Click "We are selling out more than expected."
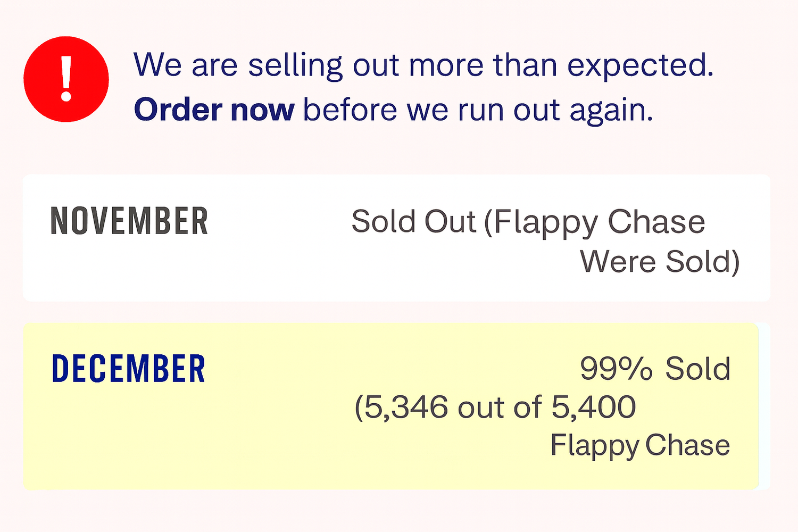Screen dimensions: 798x532 423,65
